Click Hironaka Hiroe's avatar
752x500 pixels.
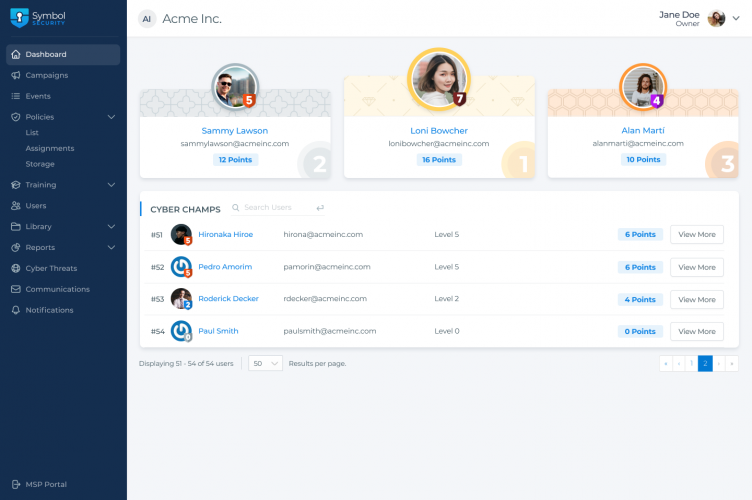click(181, 234)
